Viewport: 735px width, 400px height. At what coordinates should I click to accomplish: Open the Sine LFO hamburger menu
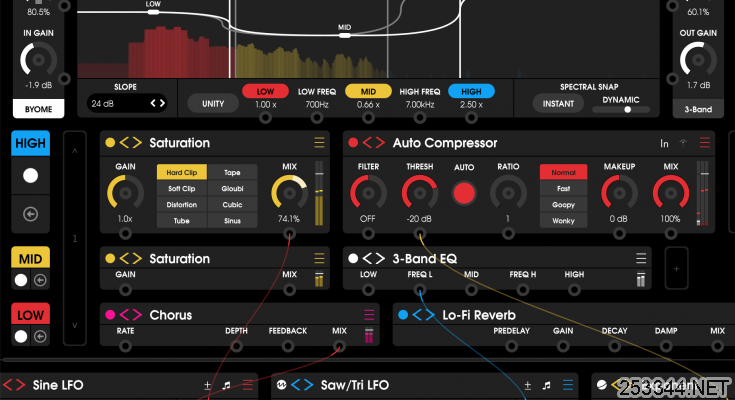tap(248, 385)
